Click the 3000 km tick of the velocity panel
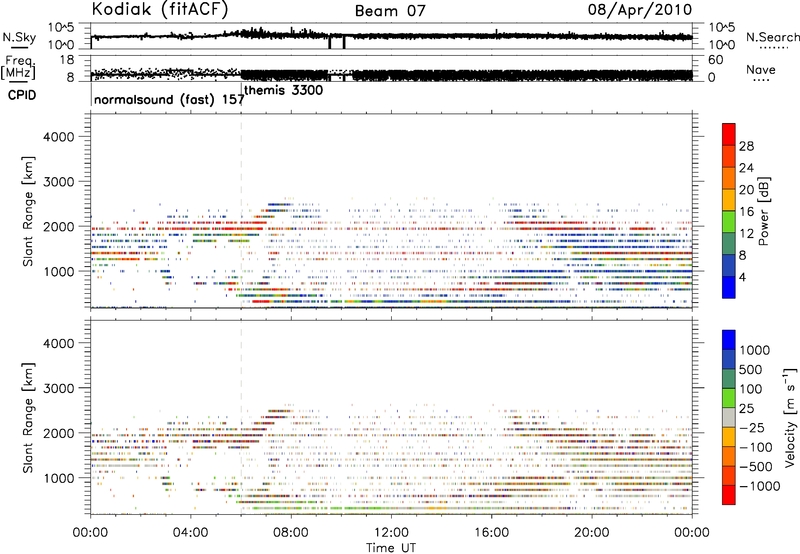Screen dimensions: 800x554 point(58,388)
